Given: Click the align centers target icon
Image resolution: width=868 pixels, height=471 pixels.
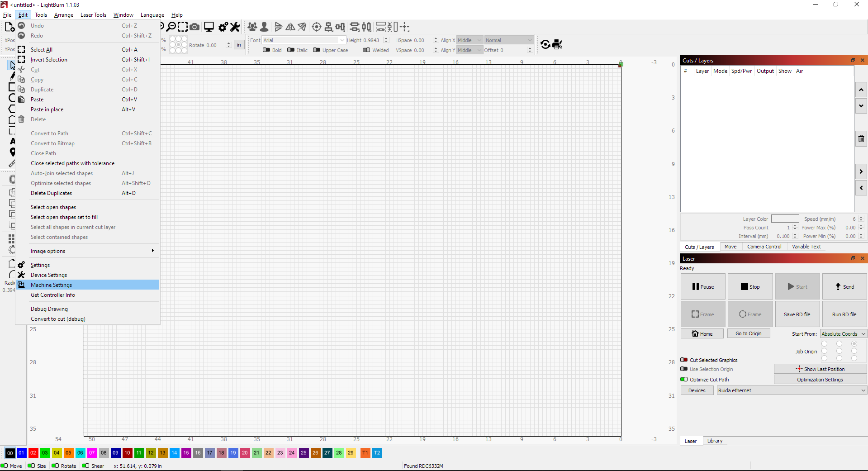Looking at the screenshot, I should tap(317, 27).
